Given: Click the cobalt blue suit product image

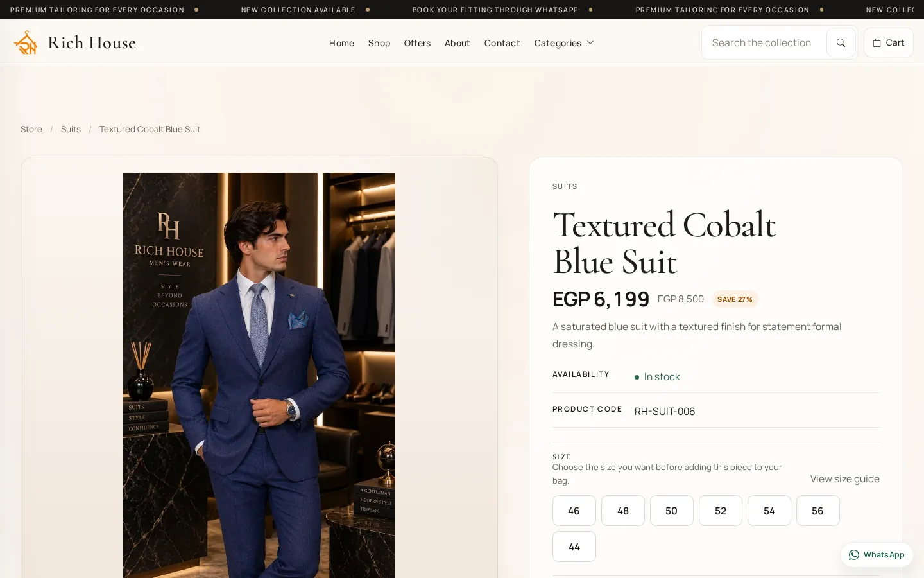Looking at the screenshot, I should click(259, 375).
